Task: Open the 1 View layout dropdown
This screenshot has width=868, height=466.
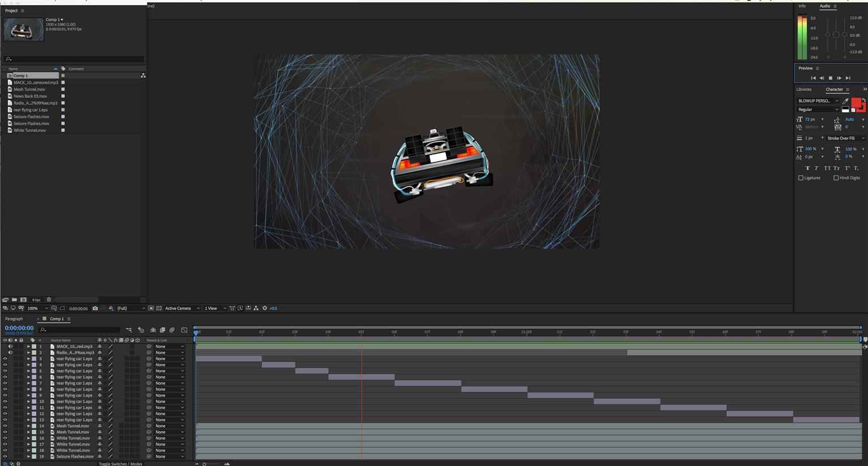Action: click(x=215, y=308)
